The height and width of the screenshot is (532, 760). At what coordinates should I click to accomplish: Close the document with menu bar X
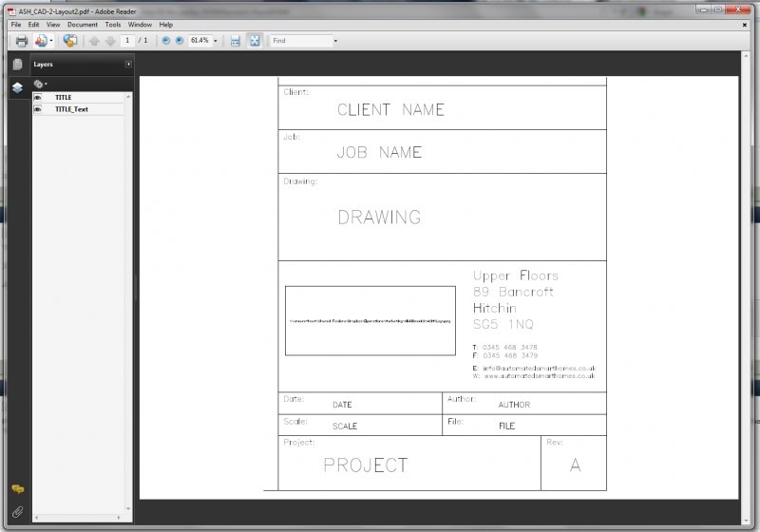[745, 25]
